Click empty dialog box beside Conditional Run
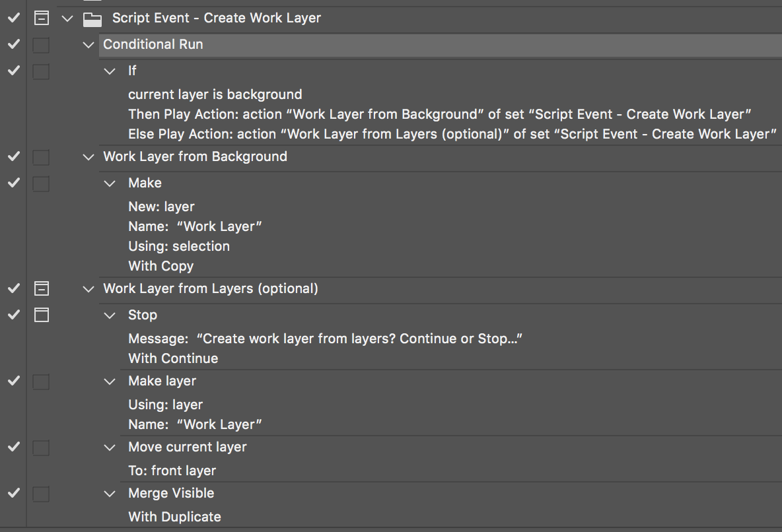The image size is (782, 532). tap(41, 45)
